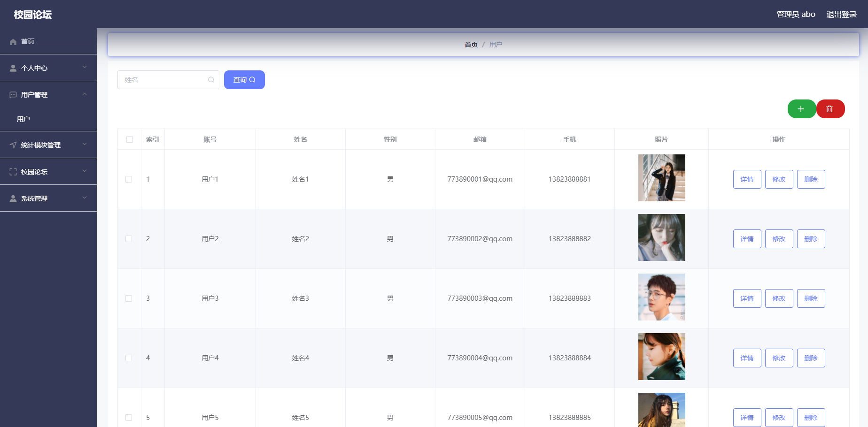Toggle the select-all checkbox in table header
This screenshot has width=868, height=427.
click(130, 139)
